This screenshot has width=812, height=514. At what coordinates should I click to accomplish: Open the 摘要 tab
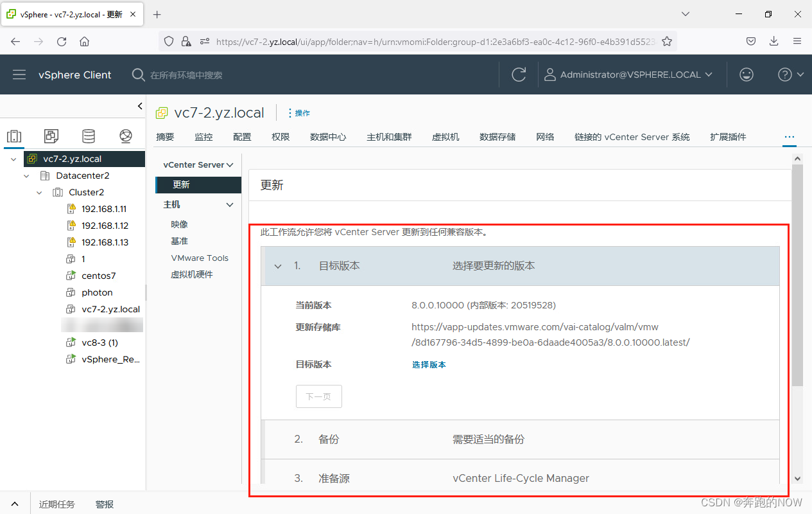165,137
